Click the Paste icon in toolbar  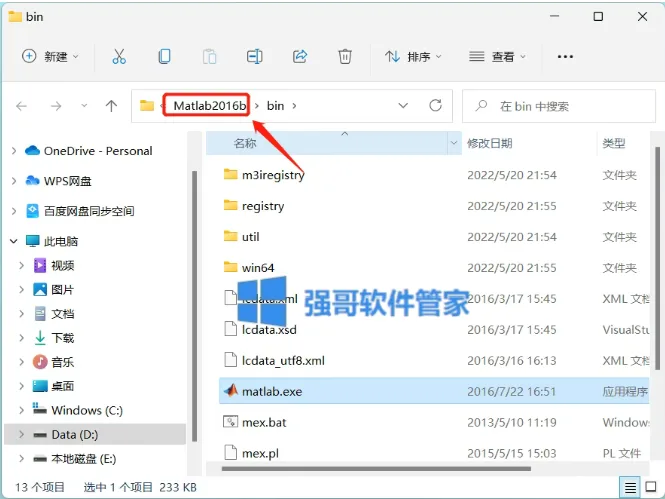pyautogui.click(x=209, y=56)
